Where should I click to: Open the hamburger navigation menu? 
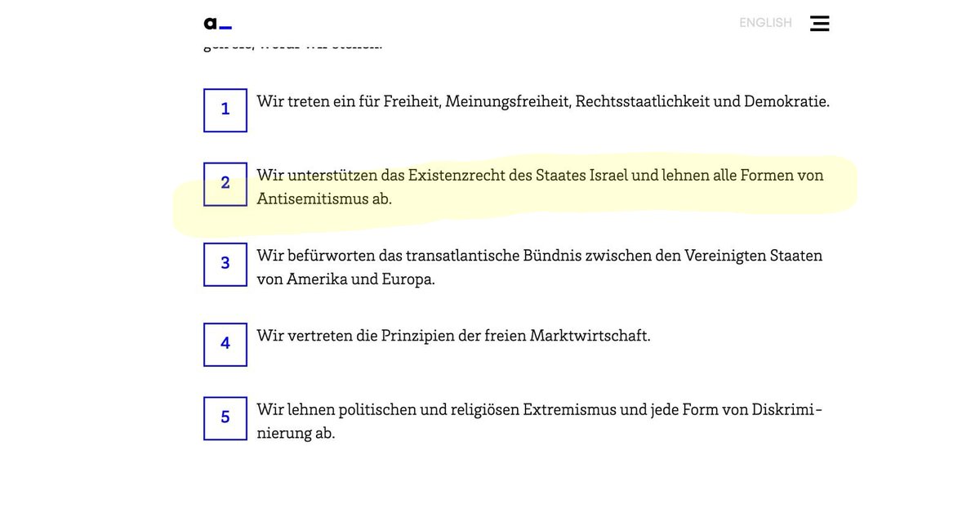click(x=819, y=23)
